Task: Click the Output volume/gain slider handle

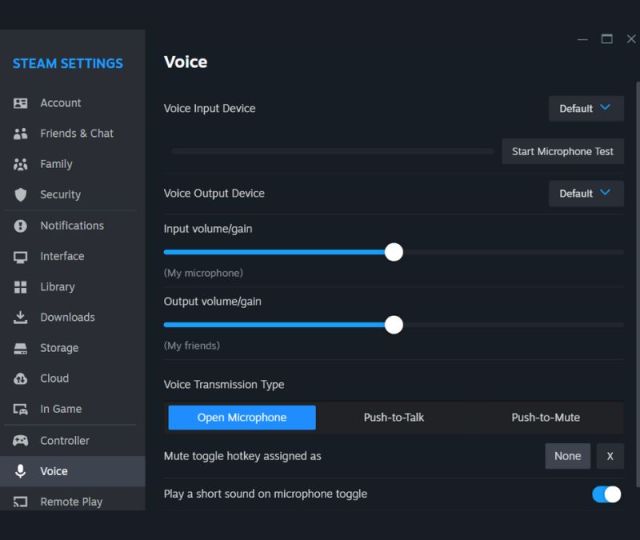Action: pyautogui.click(x=394, y=324)
